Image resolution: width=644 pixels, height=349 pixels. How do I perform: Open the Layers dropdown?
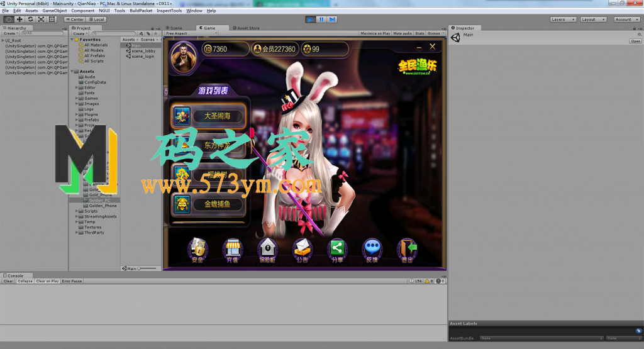click(563, 19)
